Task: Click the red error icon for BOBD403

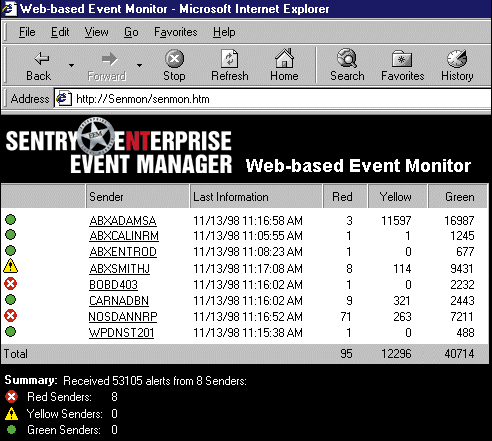Action: click(10, 284)
